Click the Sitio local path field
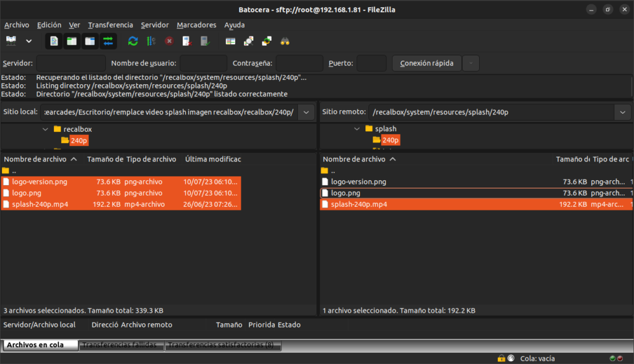This screenshot has width=634, height=364. (x=169, y=112)
